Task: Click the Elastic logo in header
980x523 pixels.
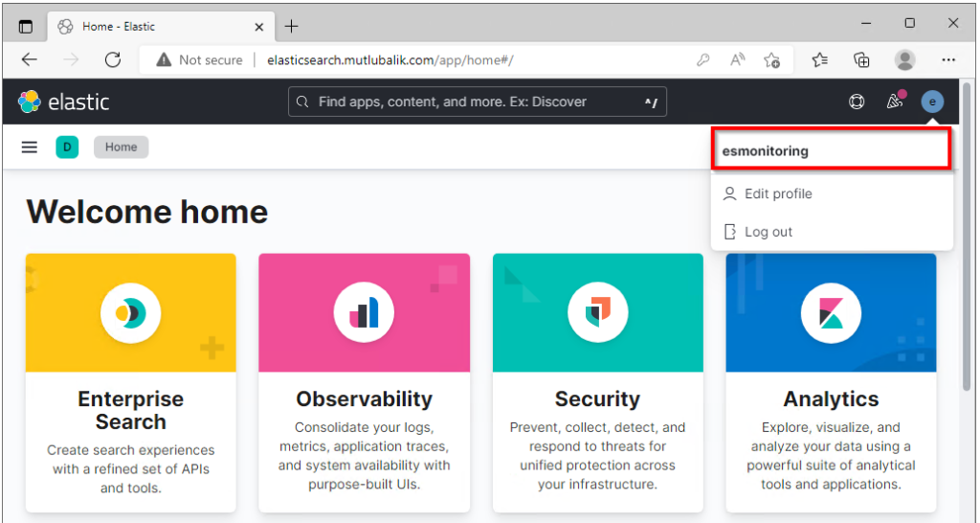Action: (64, 102)
